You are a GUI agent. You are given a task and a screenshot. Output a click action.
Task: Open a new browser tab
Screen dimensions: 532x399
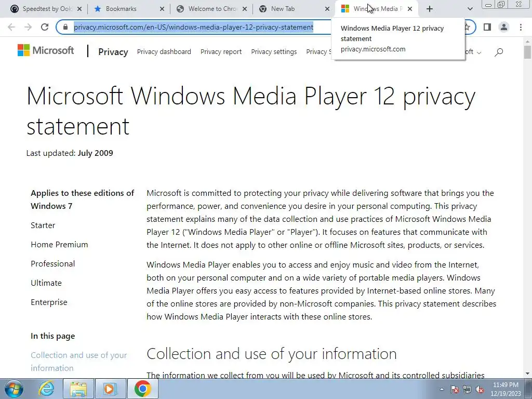tap(430, 9)
